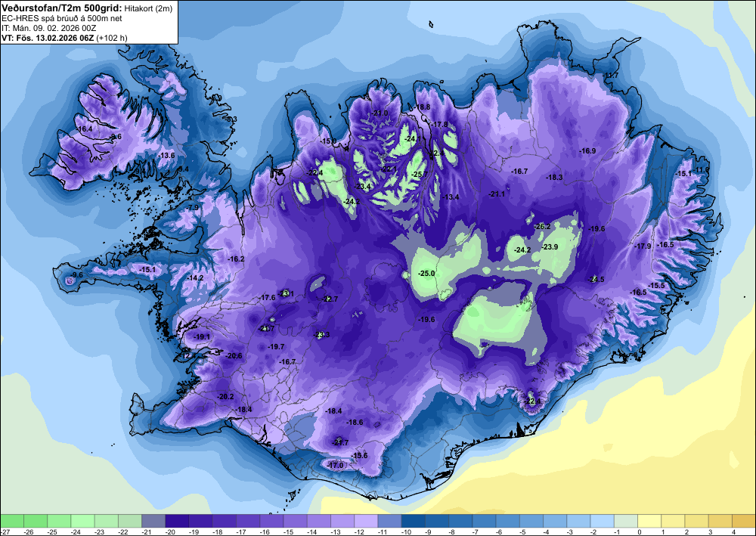Click the -17.0 temperature label near the south coast
This screenshot has height=536, width=756.
pyautogui.click(x=336, y=465)
